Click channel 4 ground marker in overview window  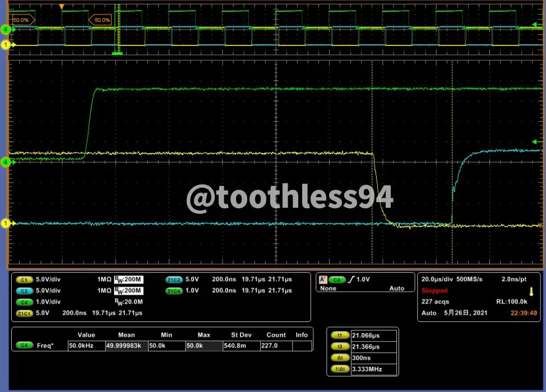pos(6,30)
